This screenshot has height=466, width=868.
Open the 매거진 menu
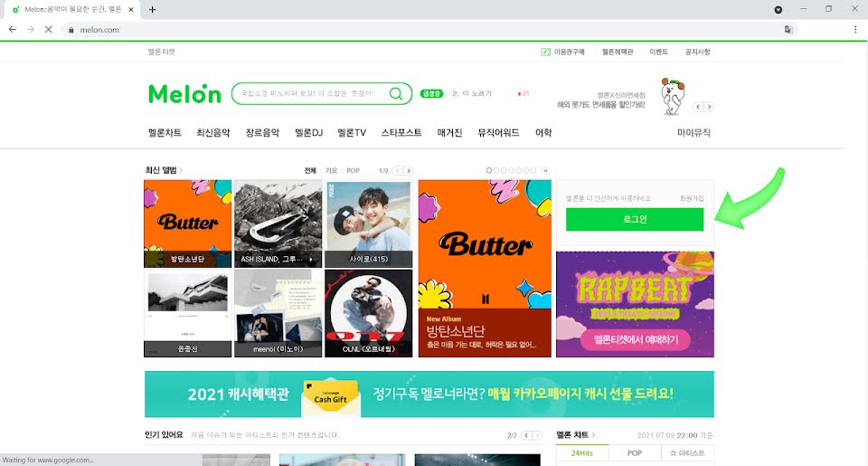(x=449, y=132)
